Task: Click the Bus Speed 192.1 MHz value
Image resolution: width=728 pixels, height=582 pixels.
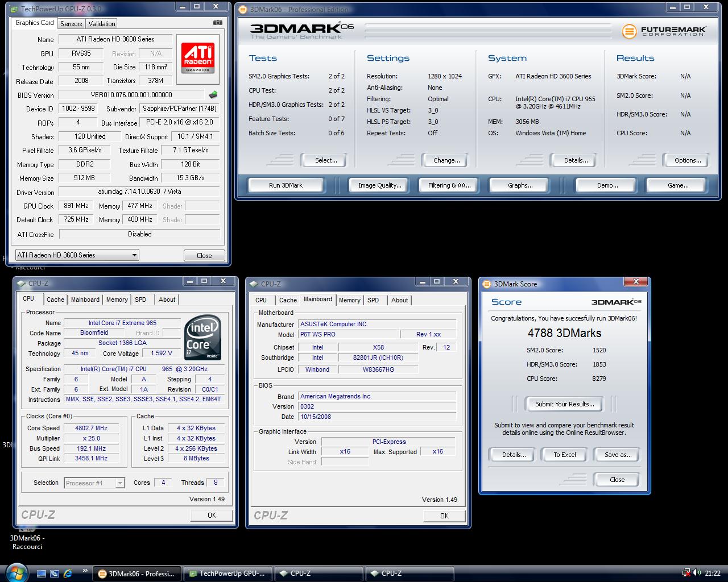Action: [x=92, y=448]
